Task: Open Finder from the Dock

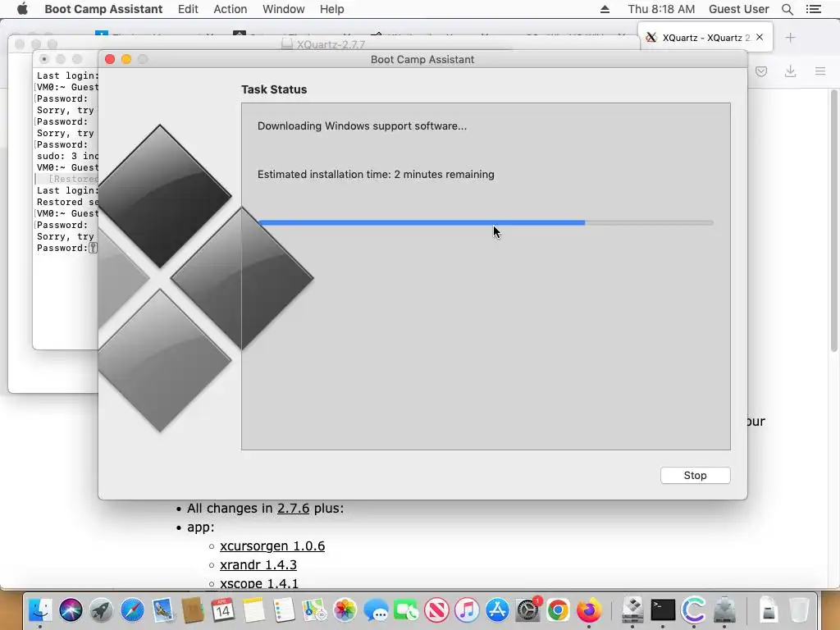Action: click(40, 610)
